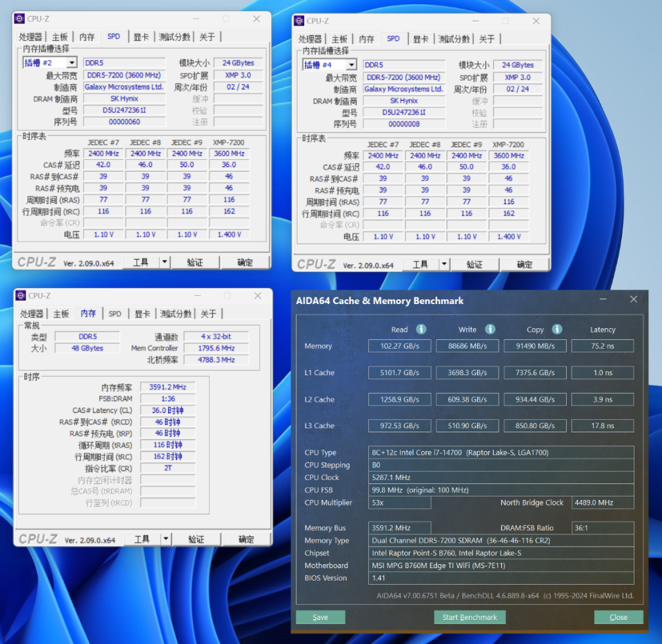Click Memory Latency value 75.2 ns
The width and height of the screenshot is (662, 644).
pos(603,346)
